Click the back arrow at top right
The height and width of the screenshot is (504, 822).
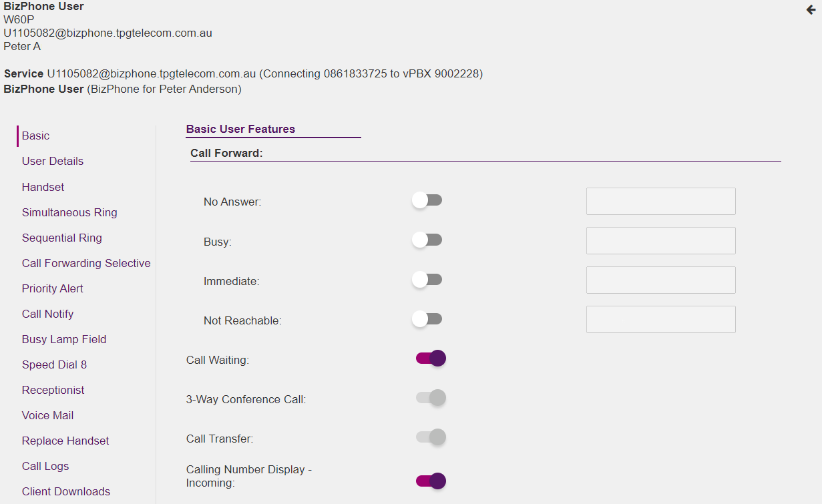coord(810,9)
